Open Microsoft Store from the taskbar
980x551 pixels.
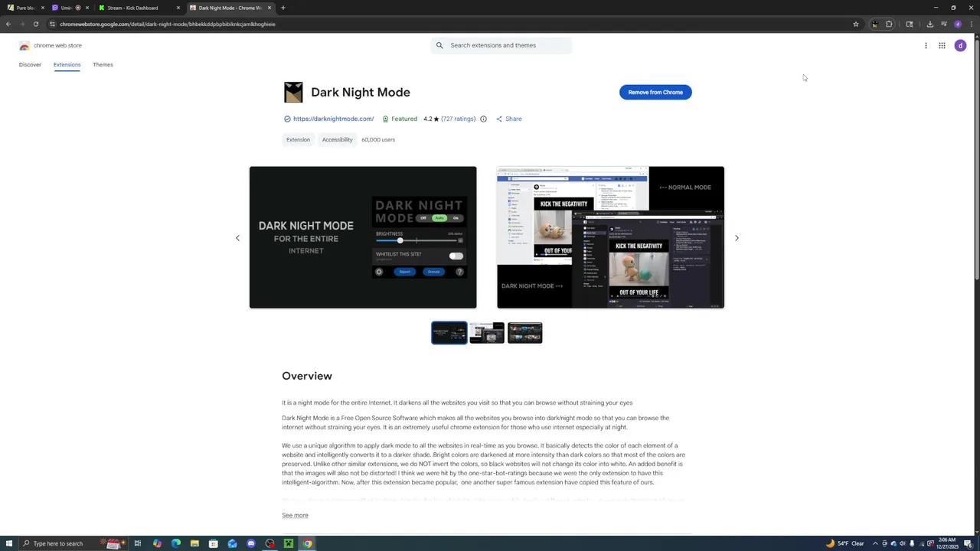(x=214, y=543)
